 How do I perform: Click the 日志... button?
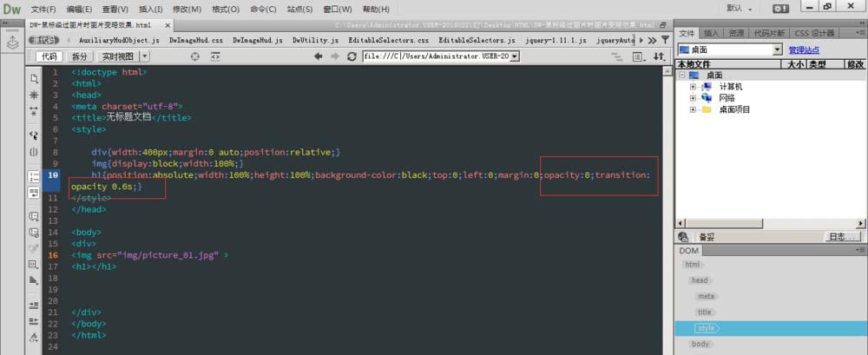coord(841,237)
